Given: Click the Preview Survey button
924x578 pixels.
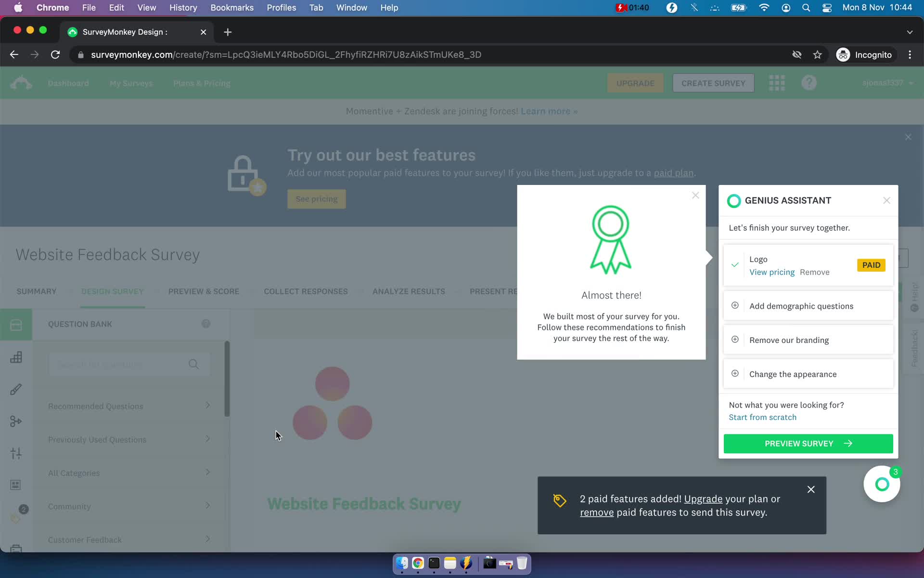Looking at the screenshot, I should point(808,444).
